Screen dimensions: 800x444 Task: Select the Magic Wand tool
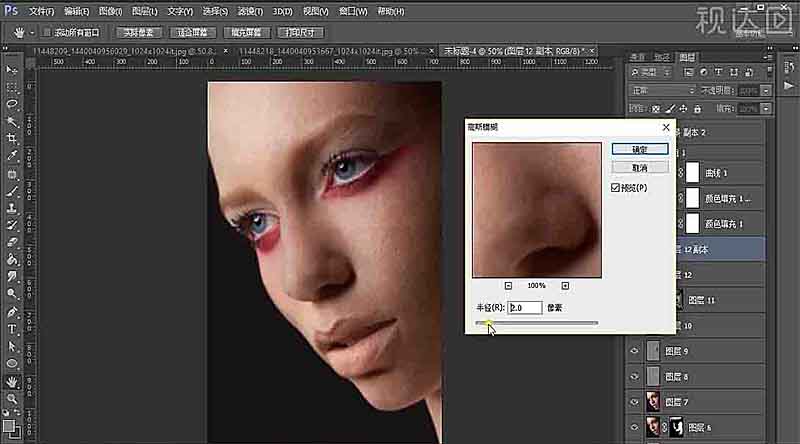(12, 121)
